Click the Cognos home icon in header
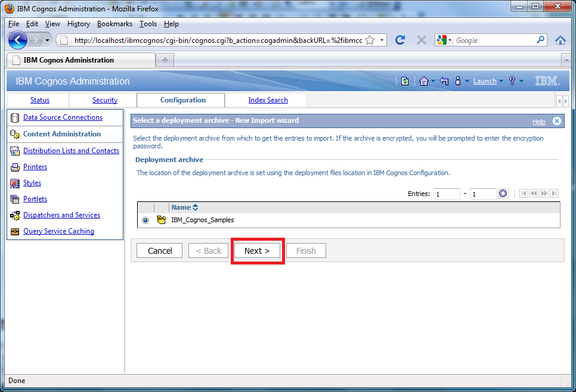This screenshot has height=392, width=576. [x=423, y=81]
